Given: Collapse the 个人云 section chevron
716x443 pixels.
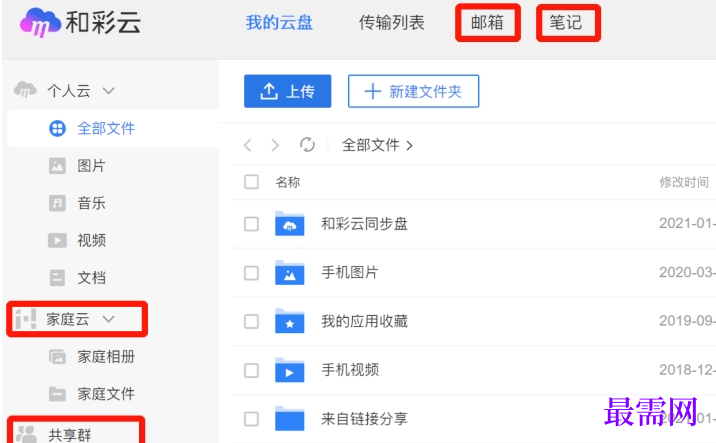Looking at the screenshot, I should [109, 90].
